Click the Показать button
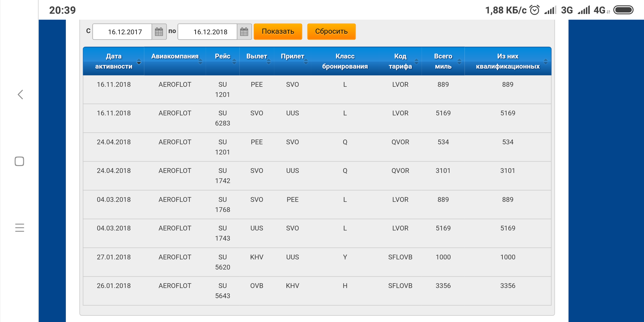Image resolution: width=644 pixels, height=322 pixels. click(278, 32)
